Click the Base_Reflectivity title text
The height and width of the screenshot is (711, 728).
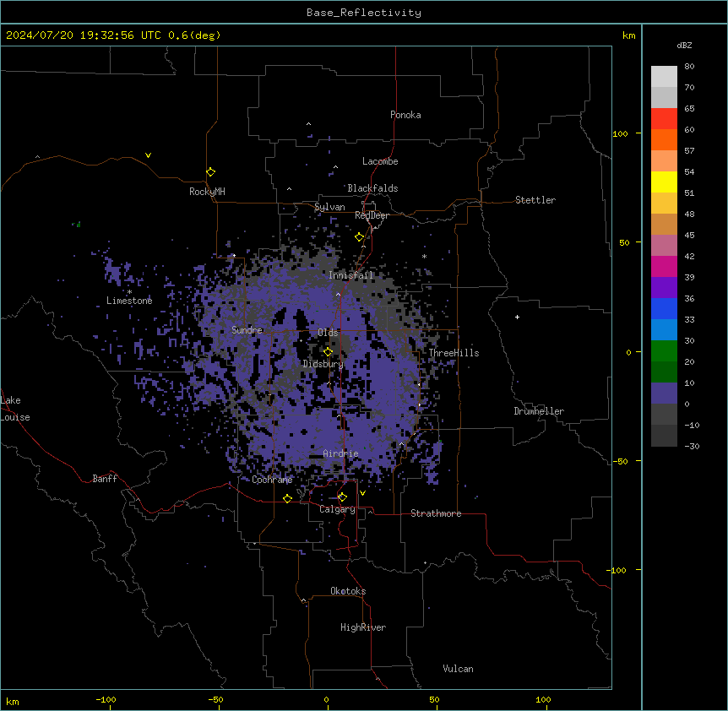click(x=364, y=13)
